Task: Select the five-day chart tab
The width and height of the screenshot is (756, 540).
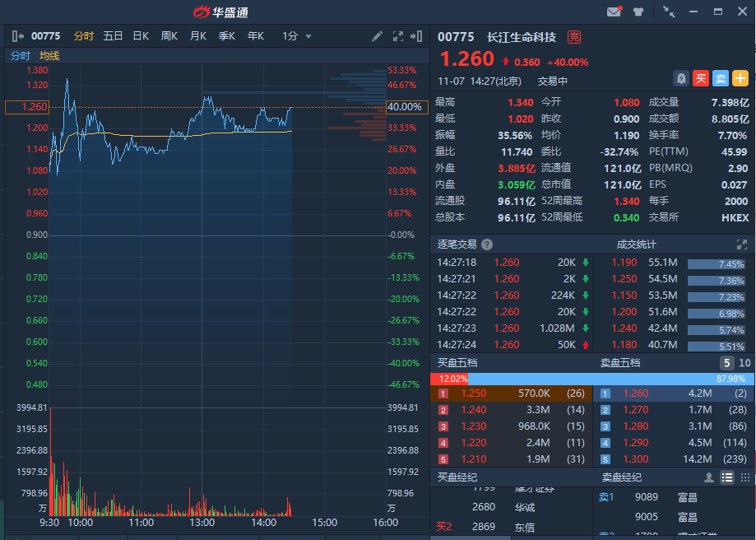Action: pyautogui.click(x=113, y=36)
